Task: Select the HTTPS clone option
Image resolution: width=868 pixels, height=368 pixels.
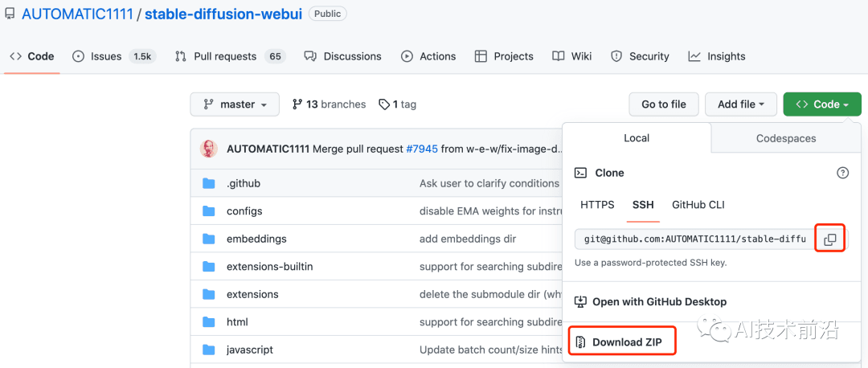Action: tap(597, 205)
